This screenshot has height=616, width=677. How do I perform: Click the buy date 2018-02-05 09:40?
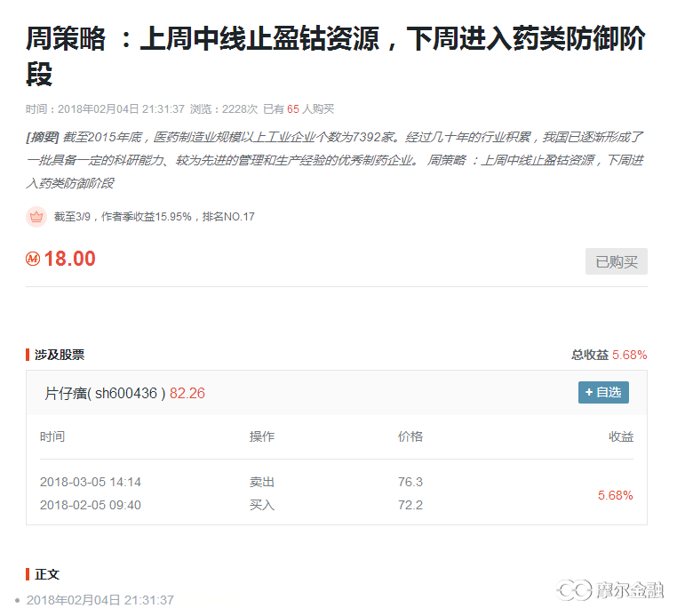click(x=91, y=505)
